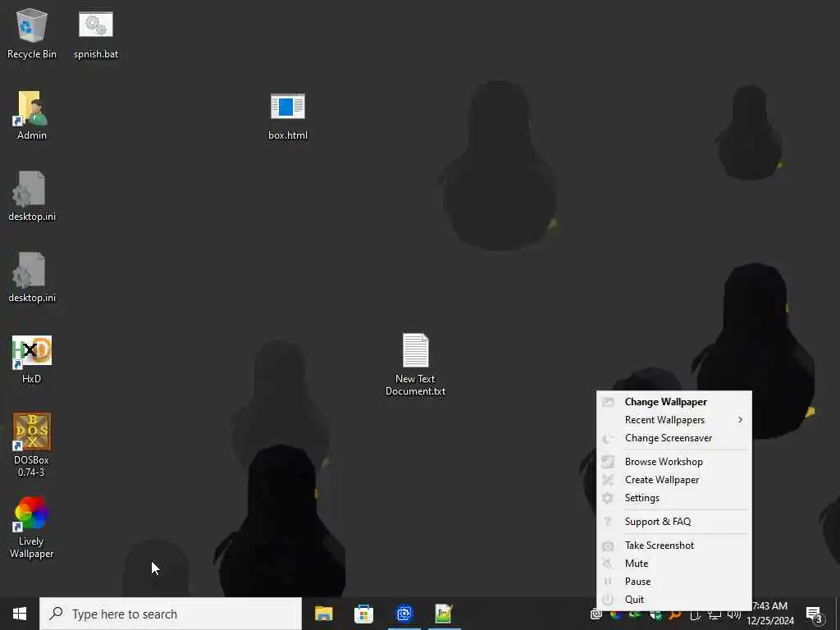Select the Lively Wallpaper desktop shortcut
Screen dimensions: 840x630
coord(32,527)
